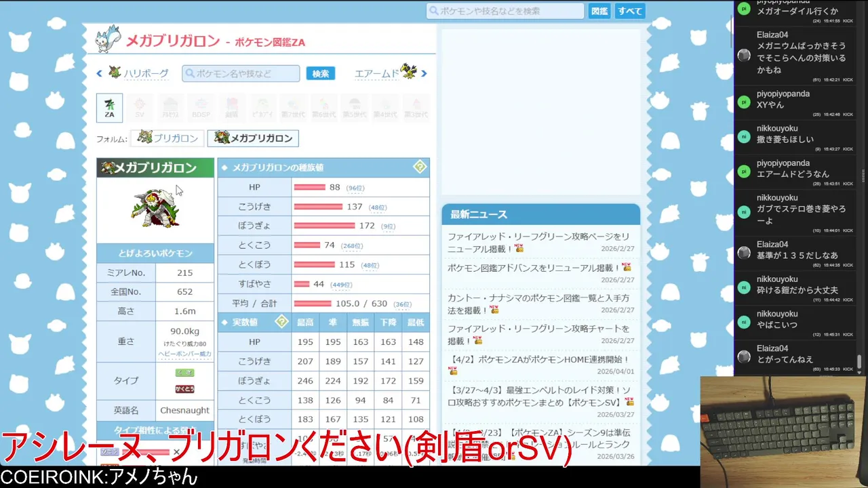Select the 第4世代 generation icon
The width and height of the screenshot is (868, 488).
click(x=384, y=108)
